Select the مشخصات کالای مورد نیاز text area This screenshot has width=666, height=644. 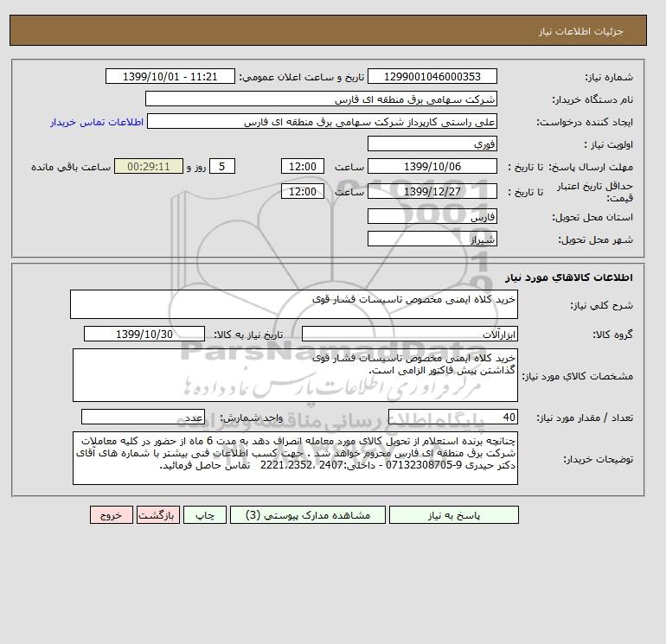click(295, 375)
